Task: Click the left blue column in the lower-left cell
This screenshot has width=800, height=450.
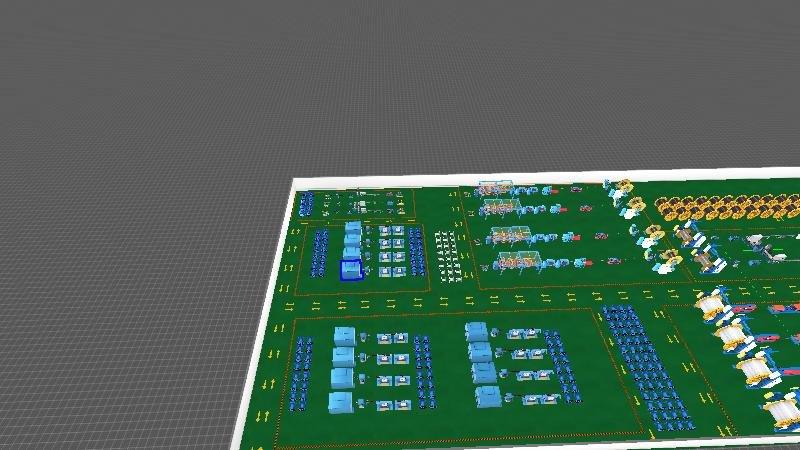Action: pyautogui.click(x=301, y=373)
